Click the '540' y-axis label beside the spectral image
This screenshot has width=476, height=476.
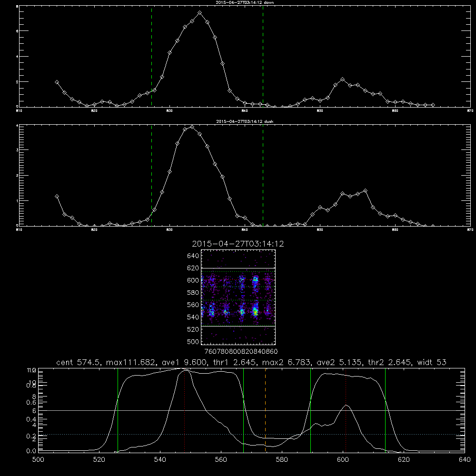coord(193,317)
